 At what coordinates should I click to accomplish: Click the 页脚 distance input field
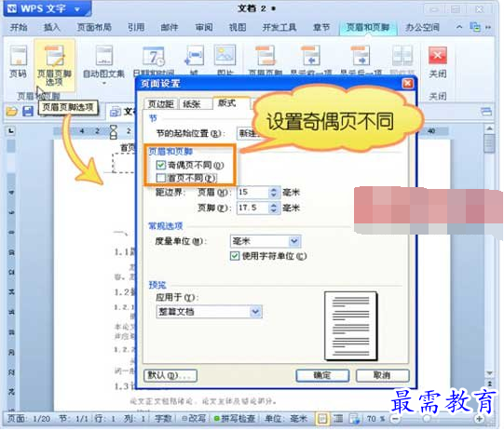click(x=252, y=208)
